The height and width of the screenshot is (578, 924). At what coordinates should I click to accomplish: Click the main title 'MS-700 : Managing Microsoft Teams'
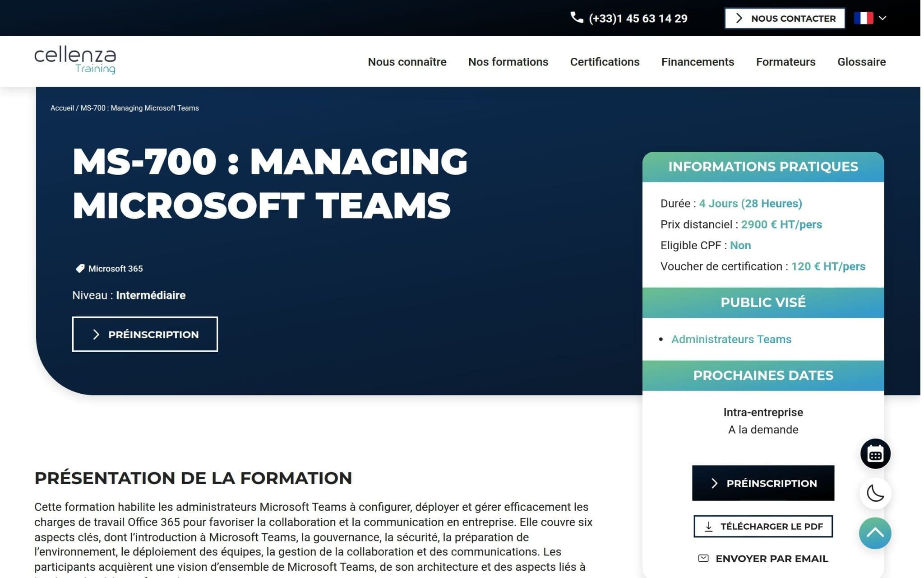(x=270, y=183)
